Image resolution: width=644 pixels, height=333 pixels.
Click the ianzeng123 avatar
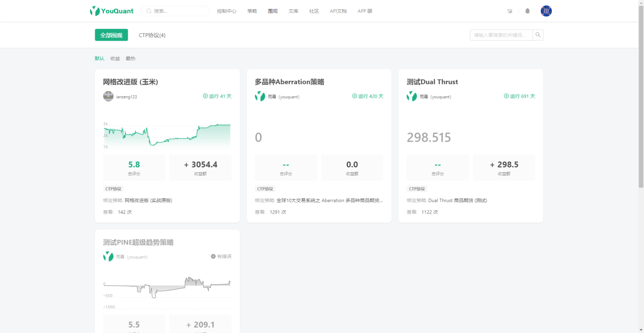pyautogui.click(x=108, y=96)
